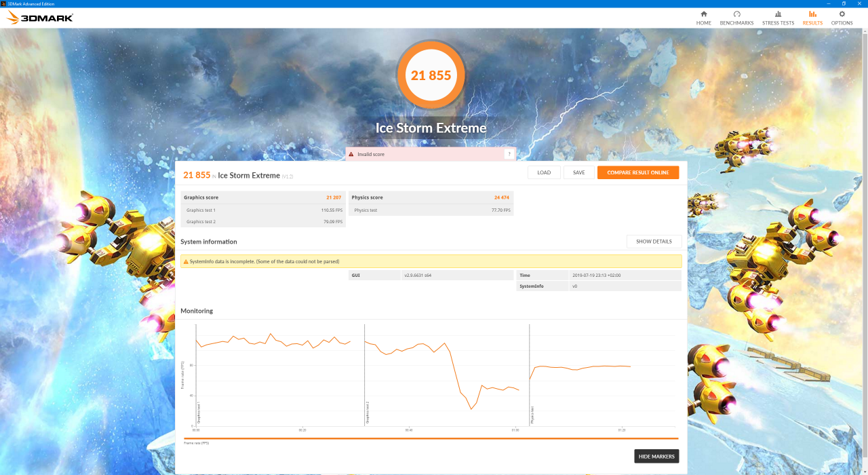Viewport: 868px width, 475px height.
Task: Click the SAVE button
Action: click(578, 172)
